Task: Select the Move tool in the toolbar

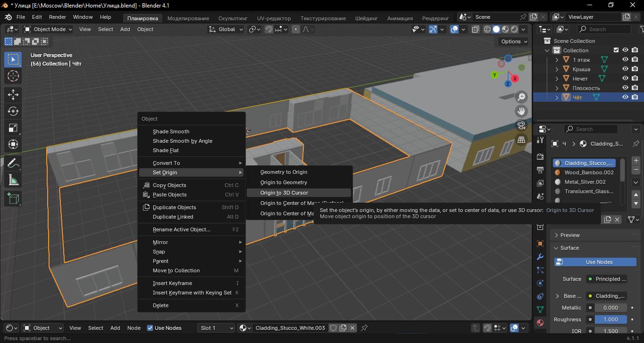Action: (13, 94)
